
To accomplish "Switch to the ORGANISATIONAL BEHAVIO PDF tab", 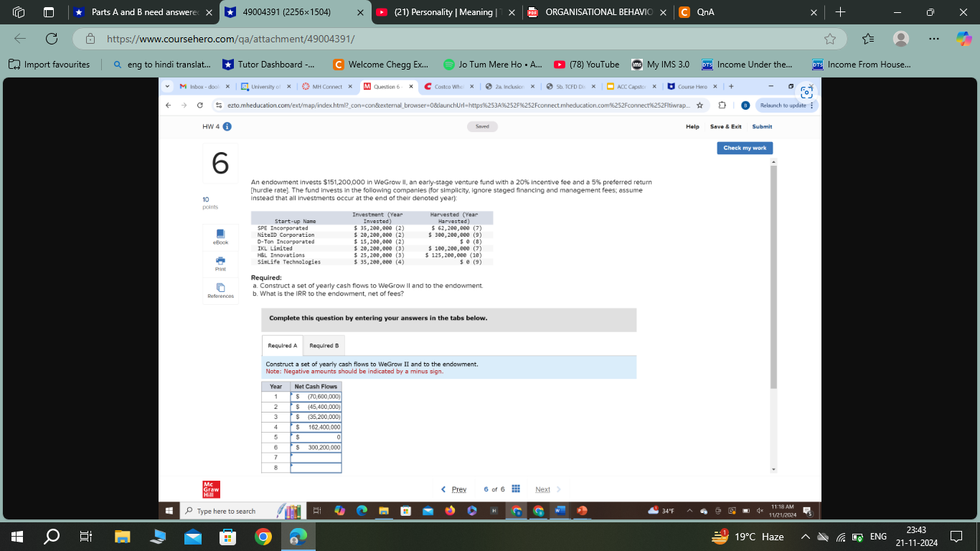I will tap(598, 12).
